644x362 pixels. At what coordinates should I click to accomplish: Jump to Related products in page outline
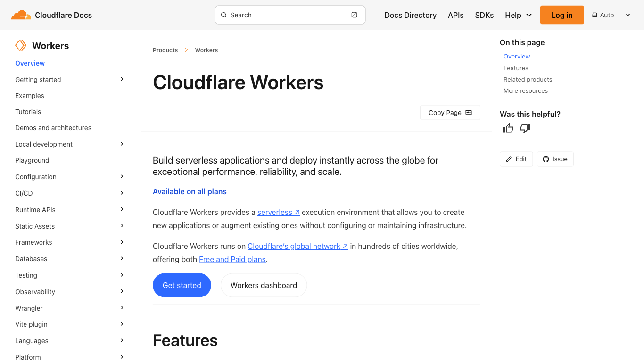[x=528, y=79]
